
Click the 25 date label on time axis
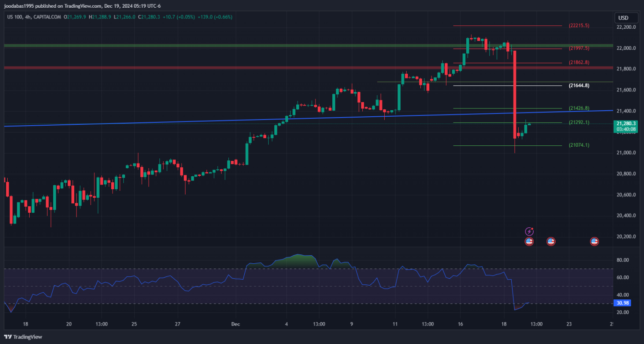tap(134, 324)
